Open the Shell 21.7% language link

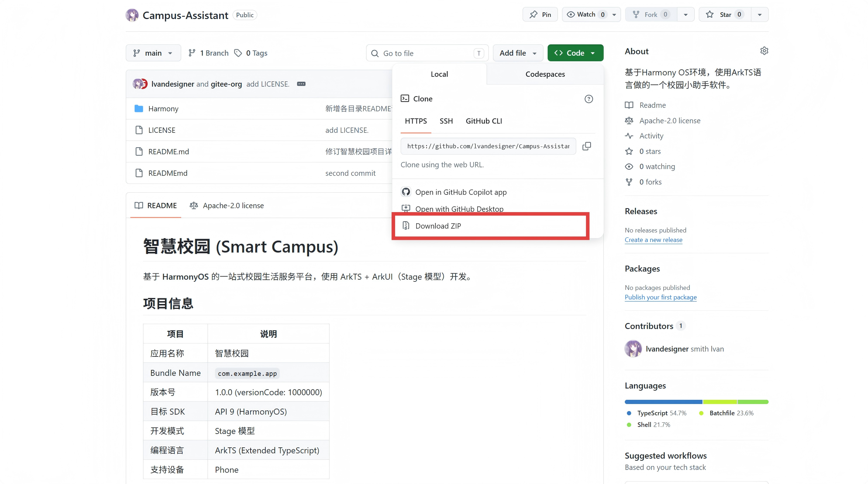[649, 425]
